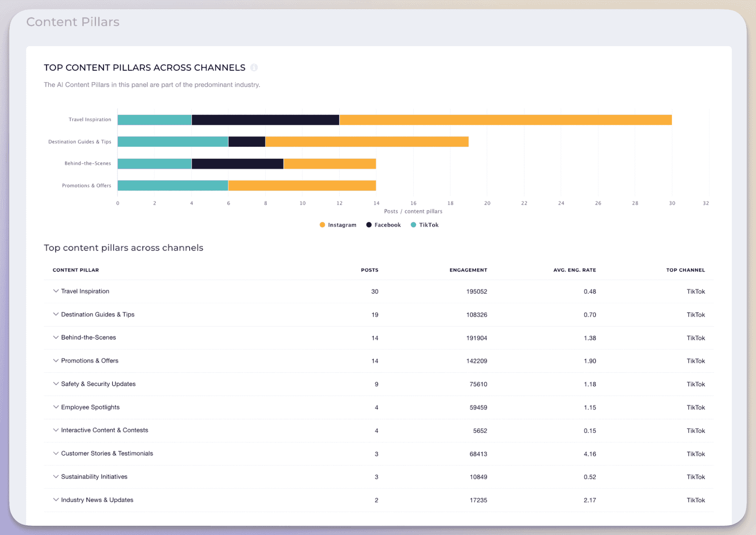Click the Content Pillars page heading
Viewport: 756px width, 535px height.
[73, 22]
